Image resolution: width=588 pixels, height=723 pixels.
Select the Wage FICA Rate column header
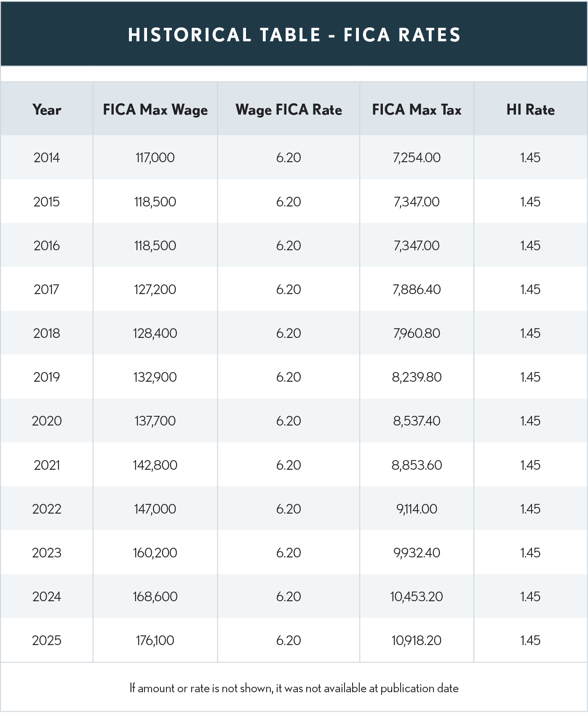(289, 110)
